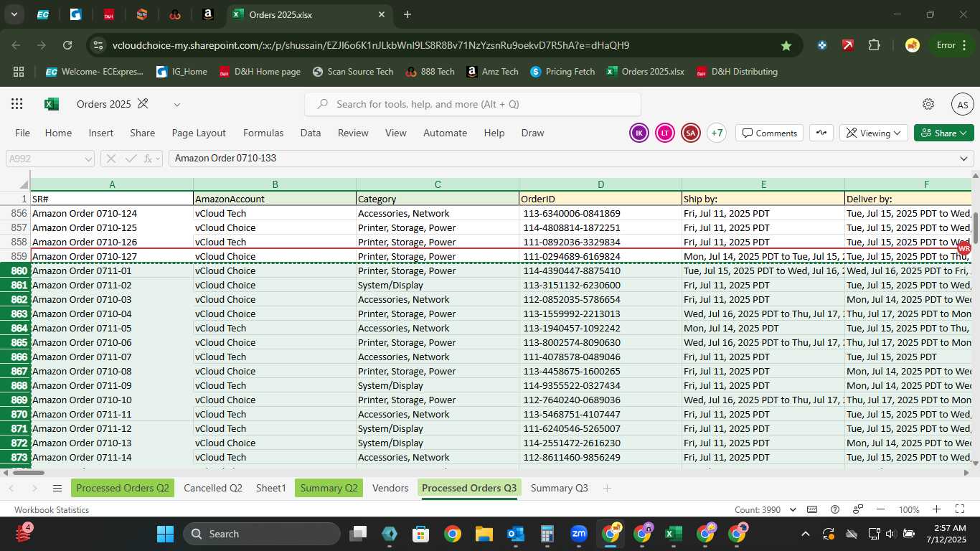The image size is (980, 551).
Task: Open the Data ribbon tab
Action: (311, 133)
